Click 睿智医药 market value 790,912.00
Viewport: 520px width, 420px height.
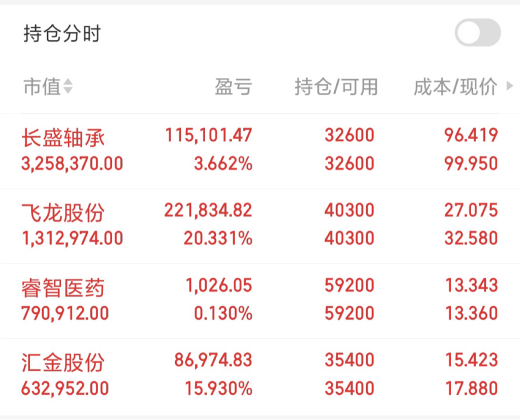(x=65, y=313)
